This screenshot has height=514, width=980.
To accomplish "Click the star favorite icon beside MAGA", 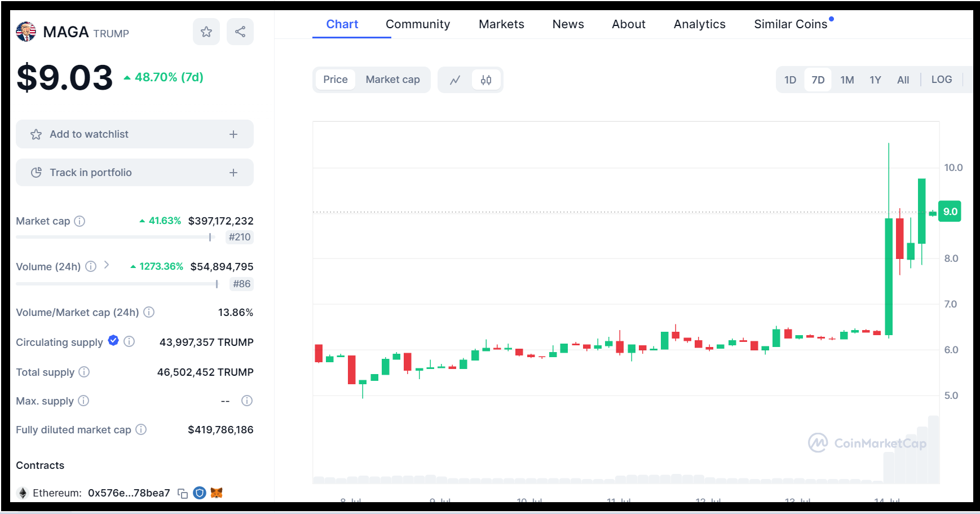I will click(x=206, y=32).
